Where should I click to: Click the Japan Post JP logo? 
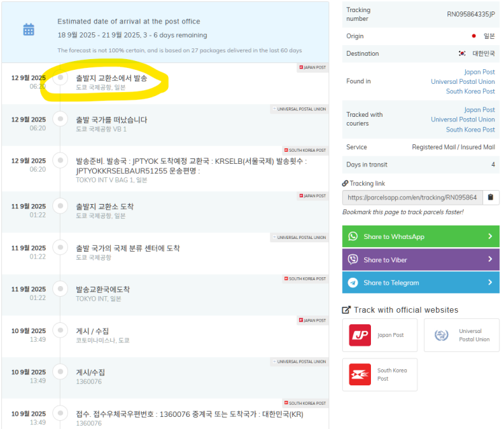[360, 335]
